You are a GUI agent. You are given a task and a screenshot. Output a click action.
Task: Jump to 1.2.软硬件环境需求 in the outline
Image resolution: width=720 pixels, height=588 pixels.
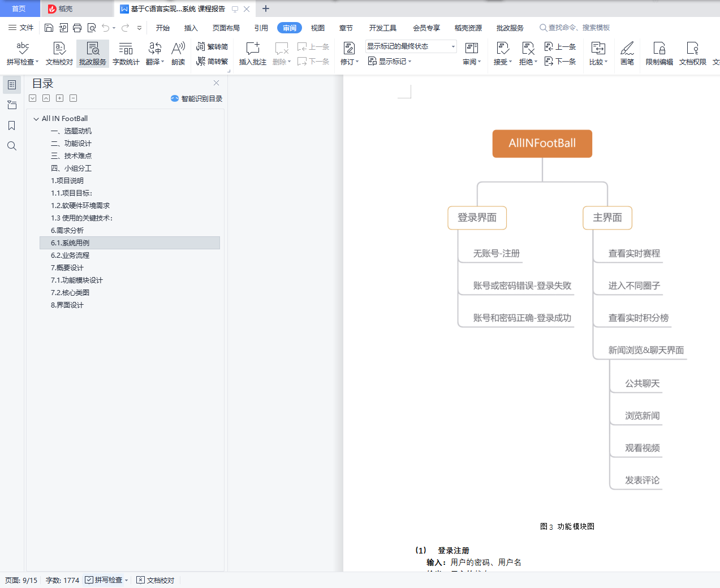coord(80,206)
